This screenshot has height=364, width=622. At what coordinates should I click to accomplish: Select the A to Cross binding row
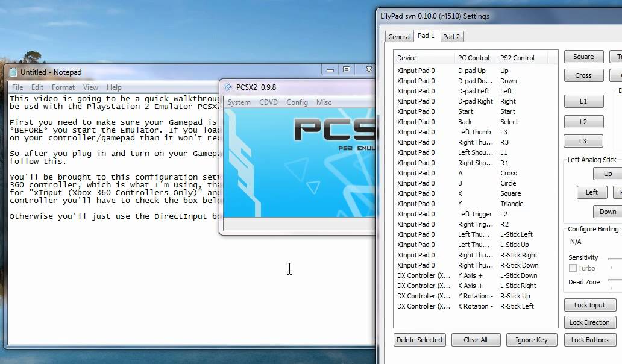[x=475, y=174]
